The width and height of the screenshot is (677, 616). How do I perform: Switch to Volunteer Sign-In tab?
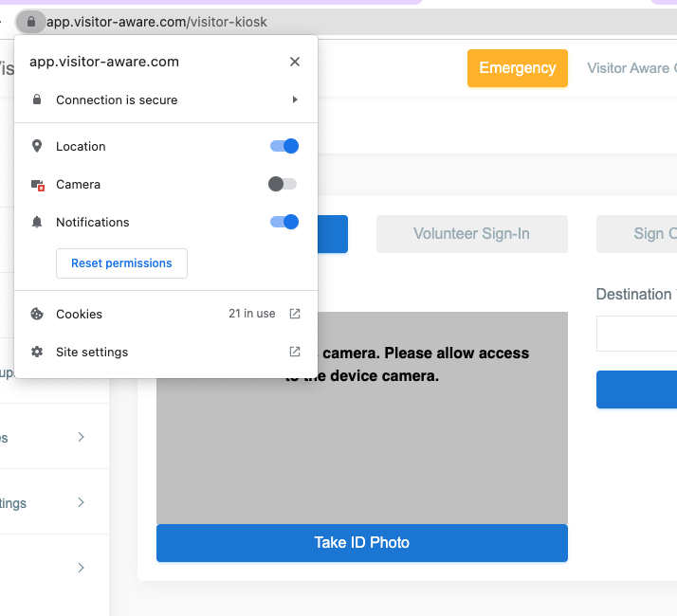472,234
